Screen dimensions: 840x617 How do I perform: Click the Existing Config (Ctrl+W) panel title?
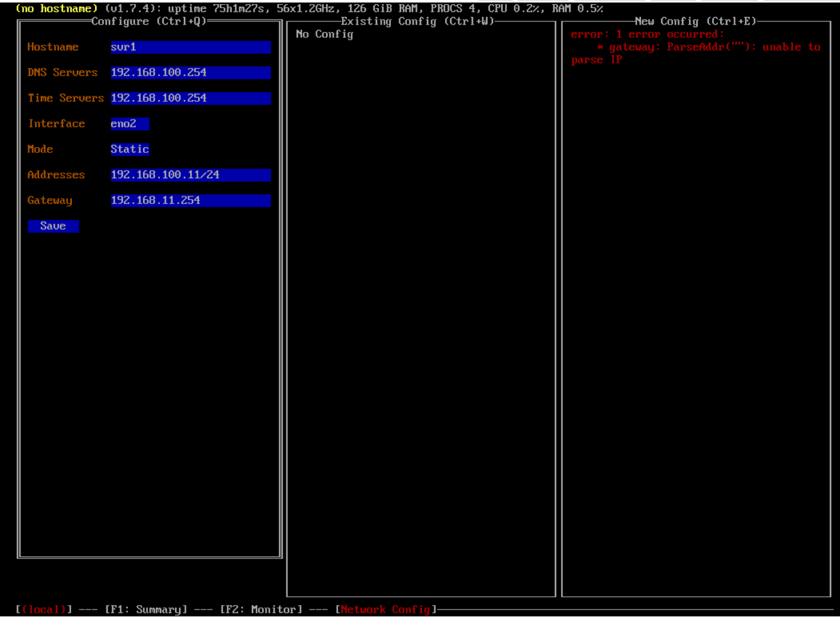coord(417,21)
